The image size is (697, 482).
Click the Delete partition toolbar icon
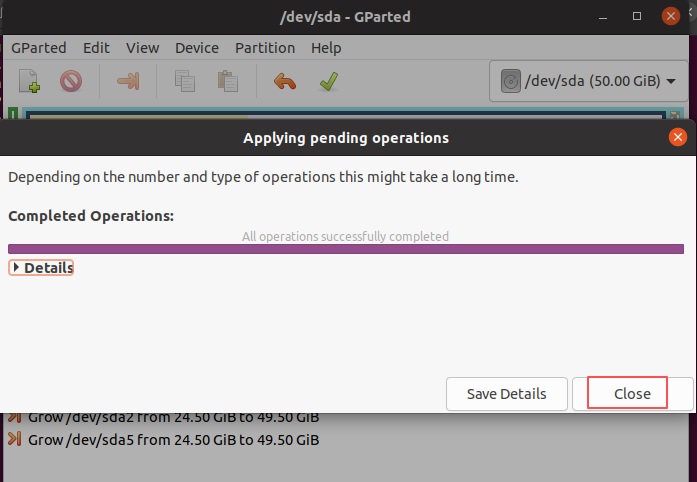70,81
